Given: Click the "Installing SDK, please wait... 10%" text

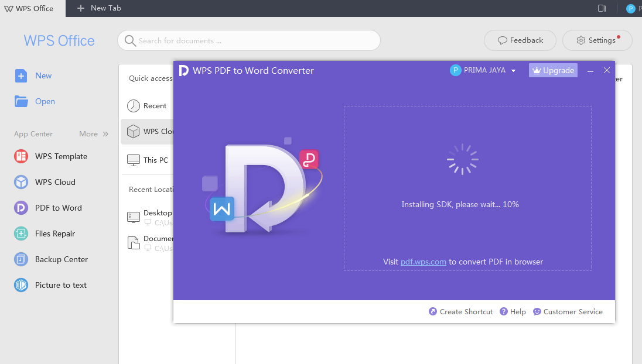Looking at the screenshot, I should point(460,204).
